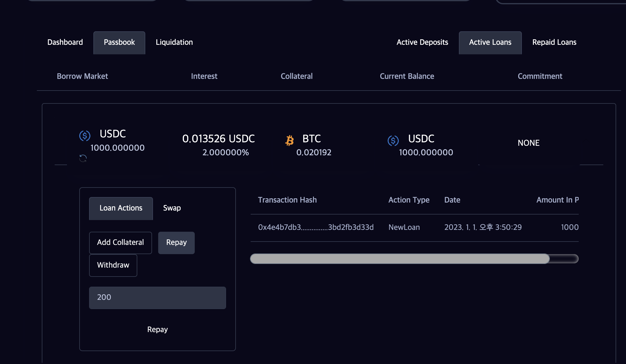Choose the Add Collateral action

click(120, 242)
